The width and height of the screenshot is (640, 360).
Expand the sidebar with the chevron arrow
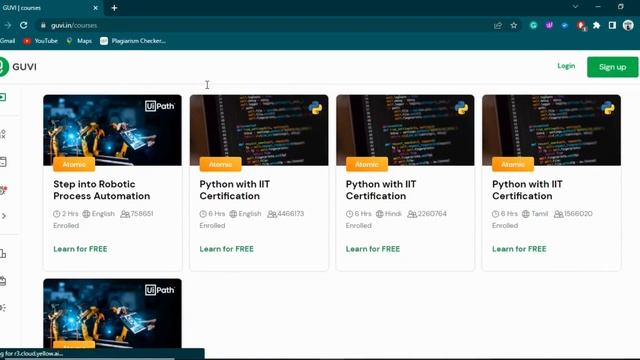click(4, 216)
